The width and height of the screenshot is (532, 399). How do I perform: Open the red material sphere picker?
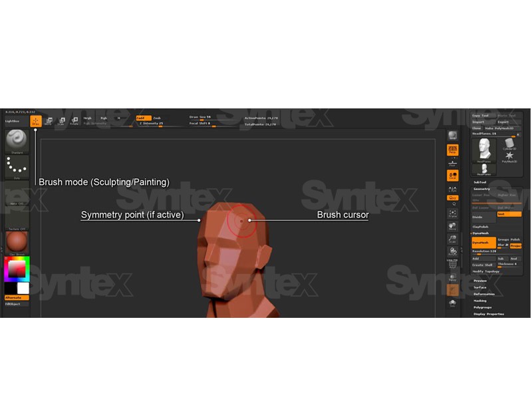pyautogui.click(x=17, y=243)
